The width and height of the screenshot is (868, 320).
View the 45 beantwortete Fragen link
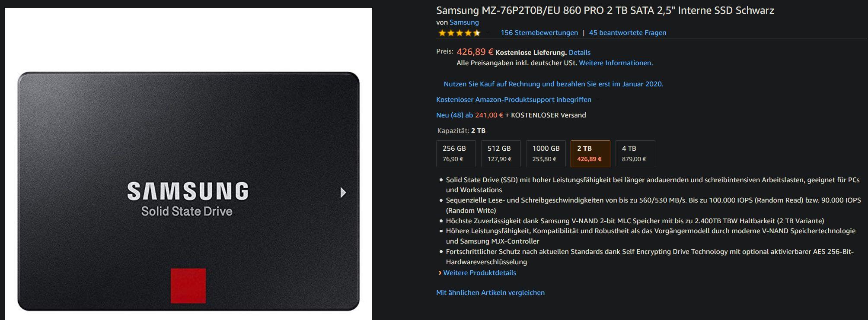628,33
